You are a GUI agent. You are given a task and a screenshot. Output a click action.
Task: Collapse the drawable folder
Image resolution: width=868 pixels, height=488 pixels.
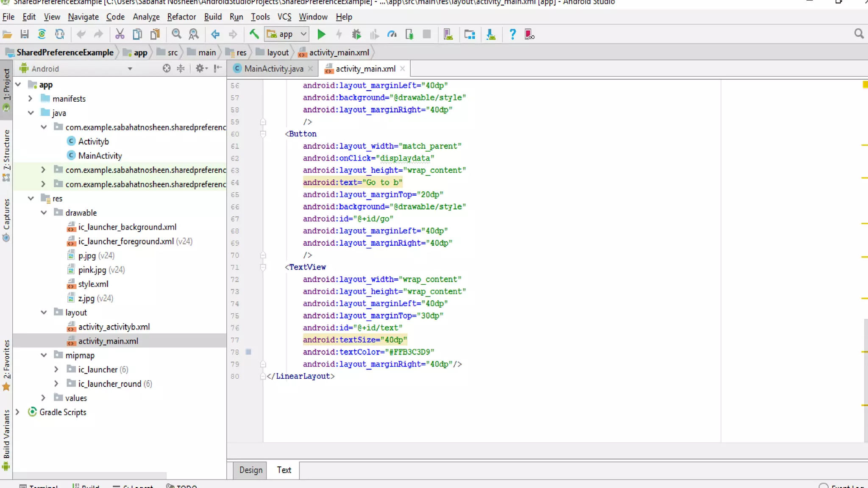click(x=44, y=213)
